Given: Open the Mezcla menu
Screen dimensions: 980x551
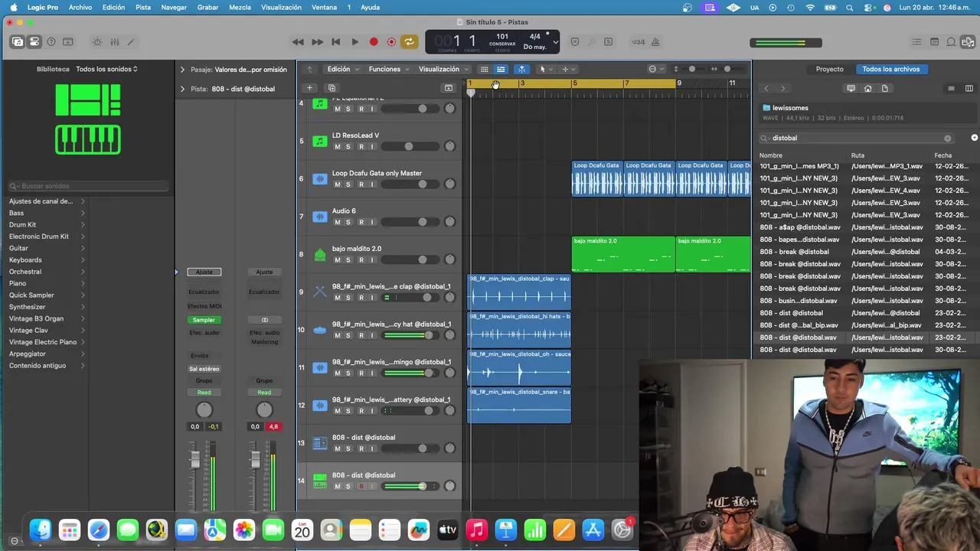Looking at the screenshot, I should pos(240,7).
